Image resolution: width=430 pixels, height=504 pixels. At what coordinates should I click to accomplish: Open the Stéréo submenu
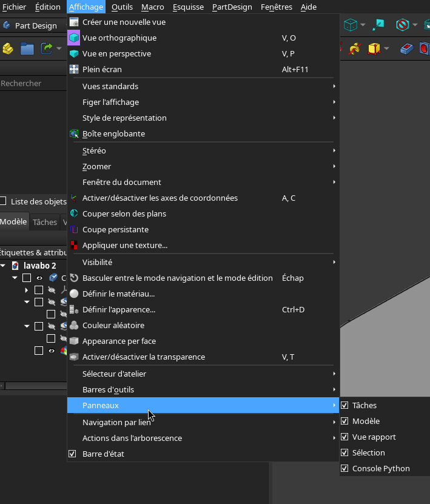coord(203,150)
